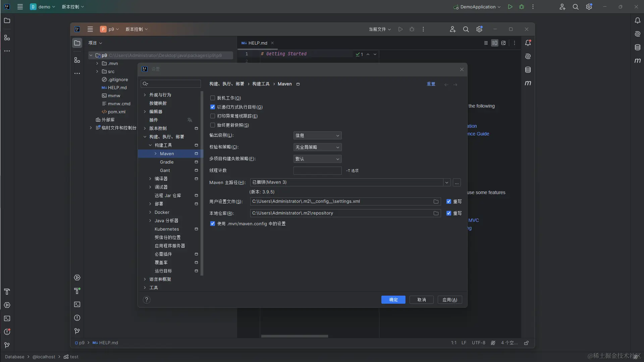Open p9 window Notifications bell icon
This screenshot has height=362, width=644.
(528, 43)
